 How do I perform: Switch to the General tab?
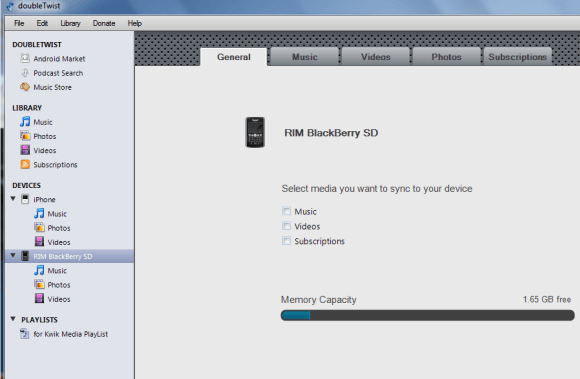point(233,57)
